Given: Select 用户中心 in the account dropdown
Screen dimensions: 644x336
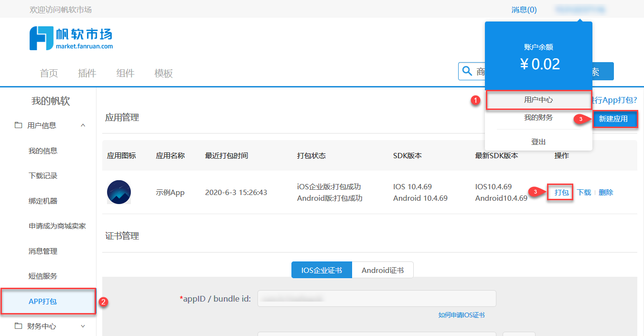Looking at the screenshot, I should click(x=538, y=100).
